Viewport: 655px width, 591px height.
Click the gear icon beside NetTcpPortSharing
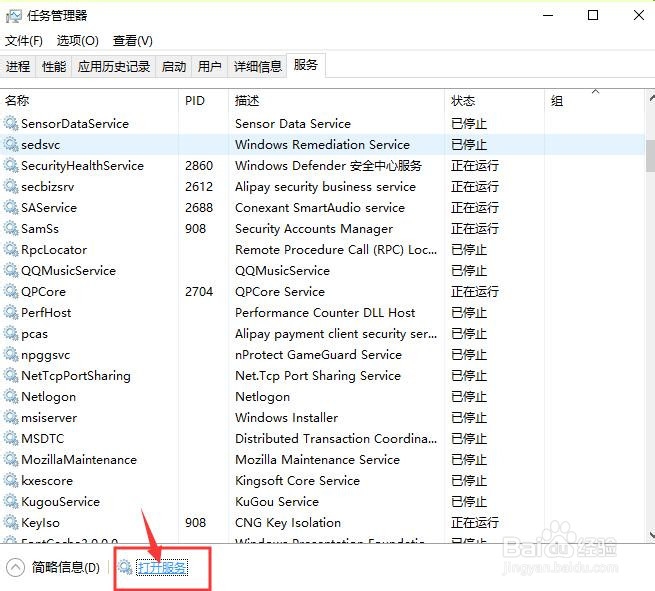[x=11, y=375]
